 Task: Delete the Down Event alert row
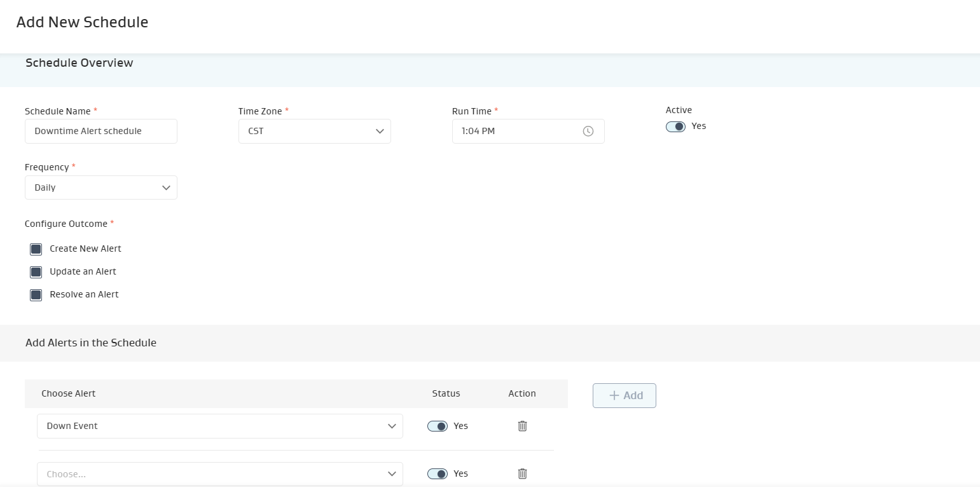tap(522, 426)
